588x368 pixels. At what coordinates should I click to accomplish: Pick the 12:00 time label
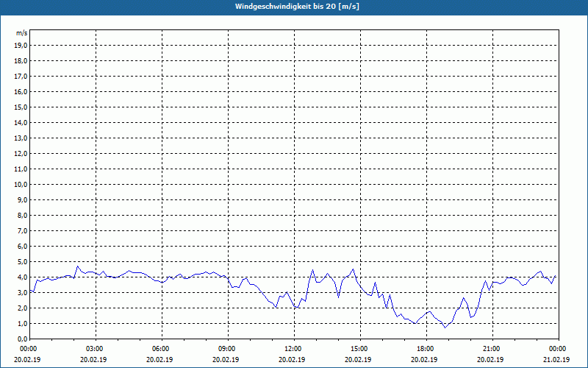(x=292, y=349)
